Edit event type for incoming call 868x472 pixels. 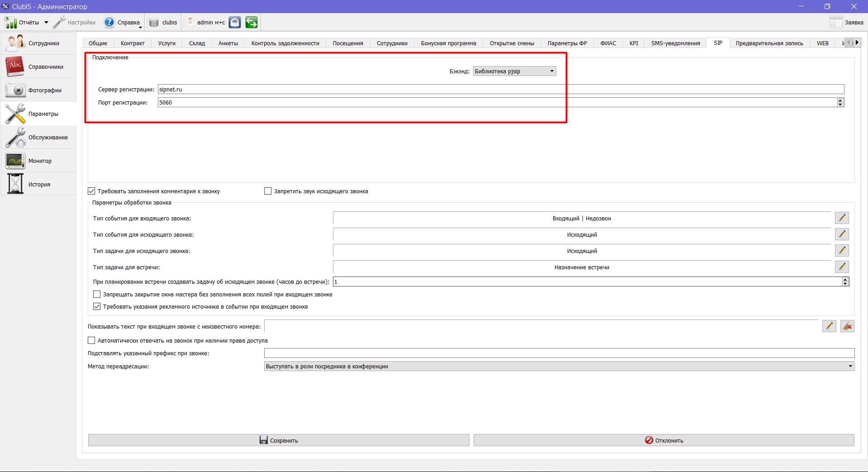point(842,218)
